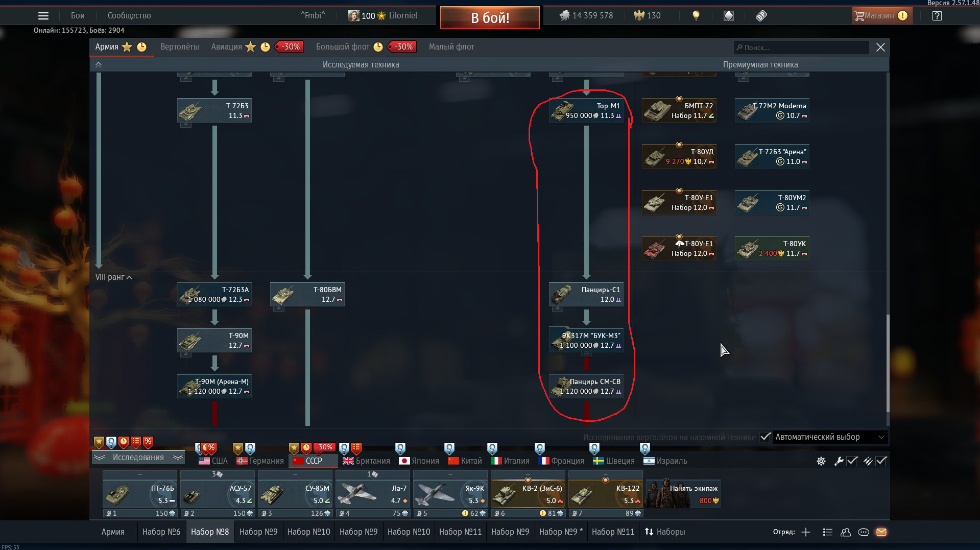Open the items ticket icon in top bar
The image size is (980, 550).
[x=761, y=16]
